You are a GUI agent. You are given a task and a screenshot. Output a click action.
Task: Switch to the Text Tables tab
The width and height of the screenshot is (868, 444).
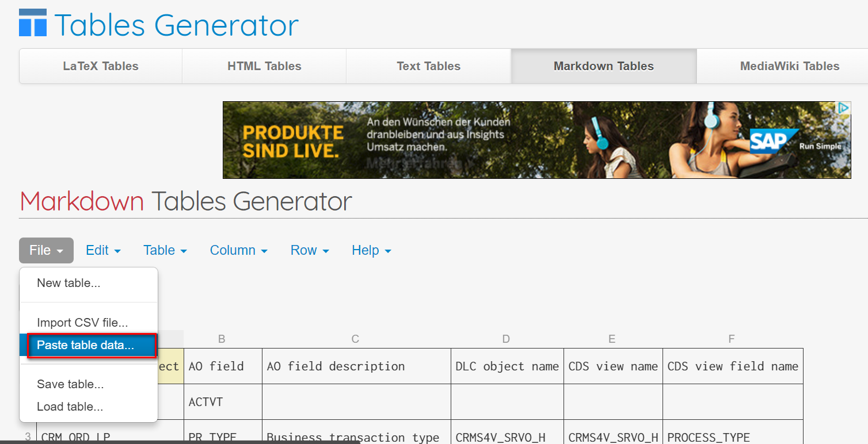point(429,66)
